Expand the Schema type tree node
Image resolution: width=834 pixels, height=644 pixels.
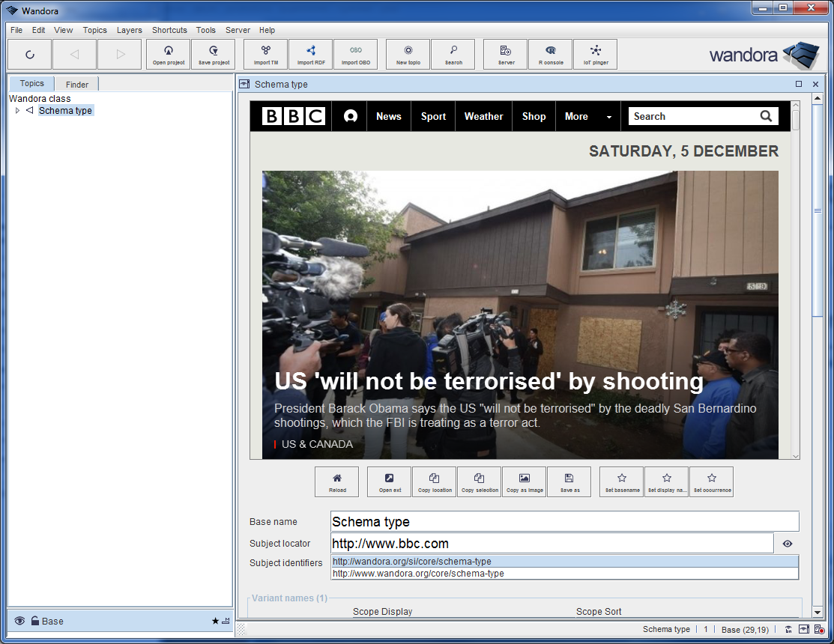pos(17,110)
